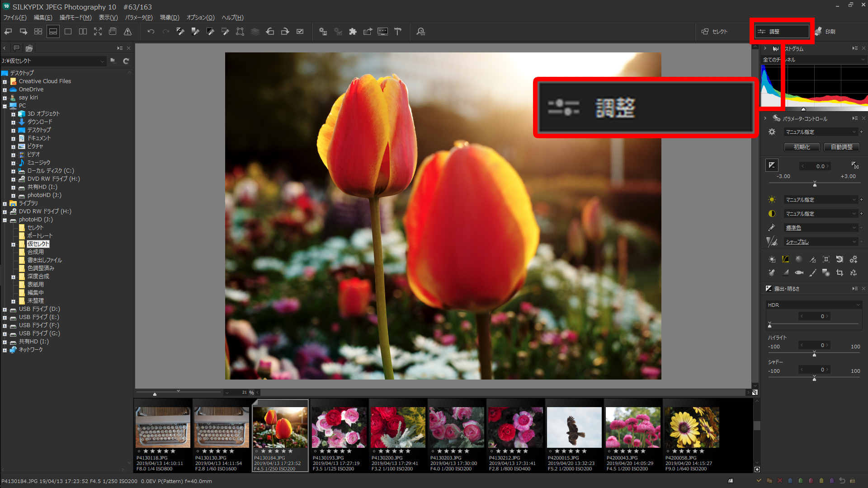Toggle the exposure bias tool button
This screenshot has width=868, height=488.
point(772,165)
